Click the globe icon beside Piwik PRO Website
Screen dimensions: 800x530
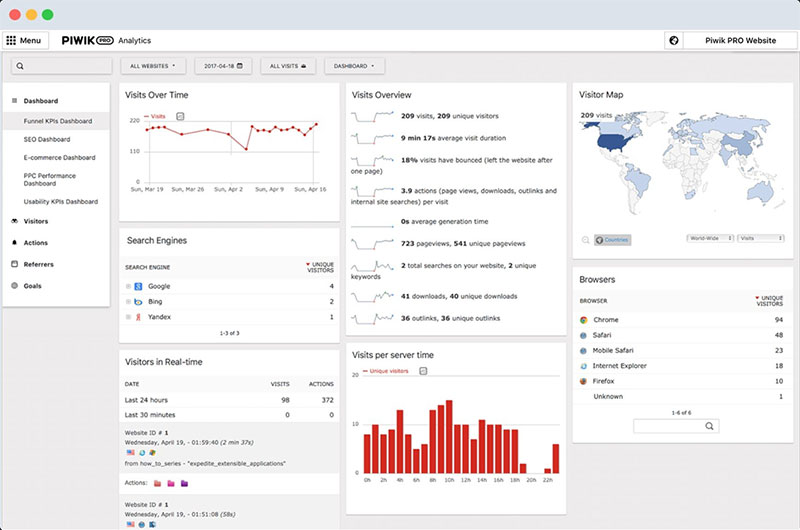coord(674,41)
